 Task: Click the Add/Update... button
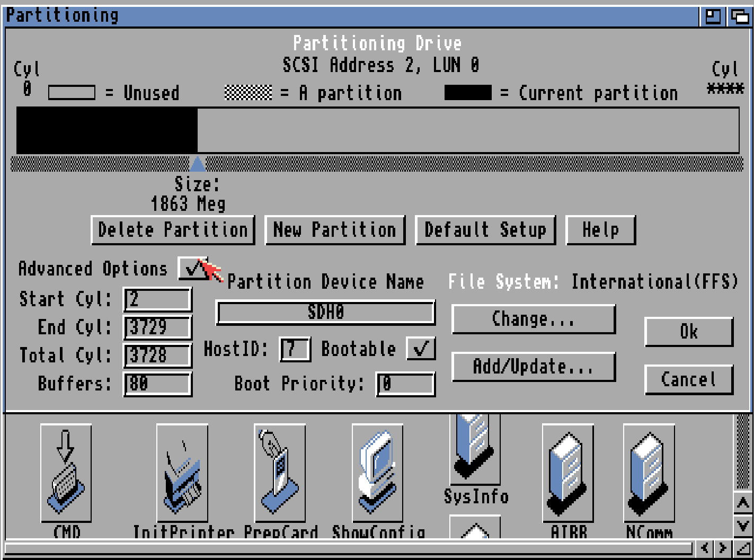[533, 367]
